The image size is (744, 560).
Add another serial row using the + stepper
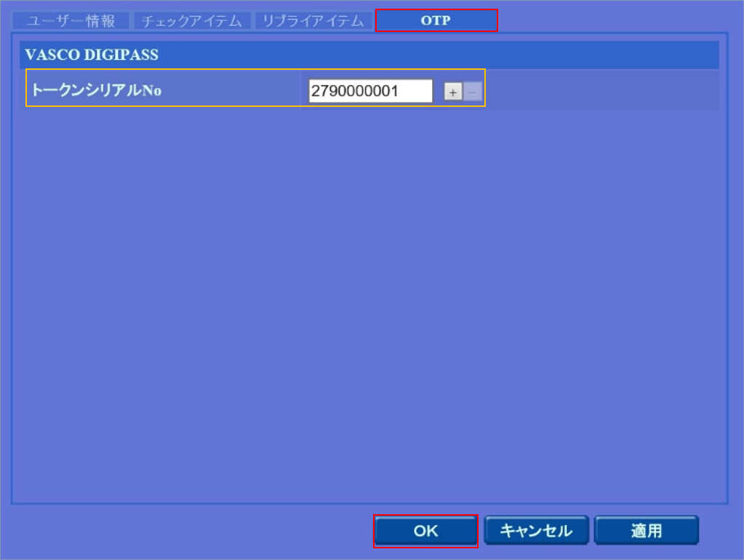(x=453, y=92)
